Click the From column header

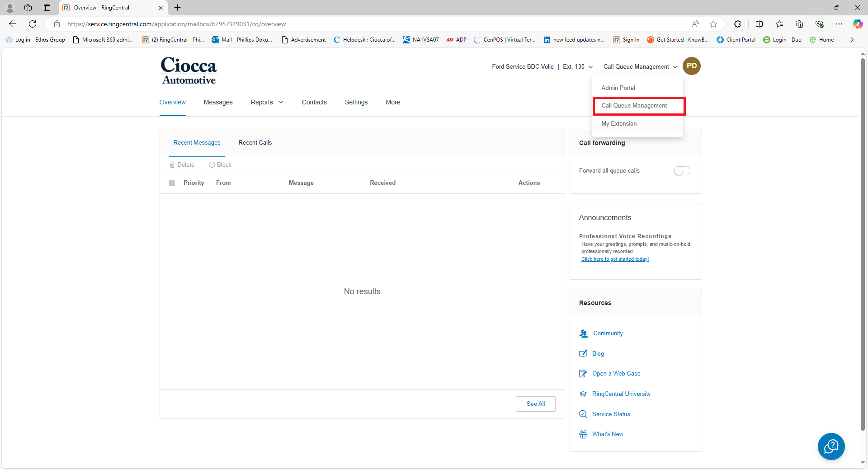click(223, 183)
